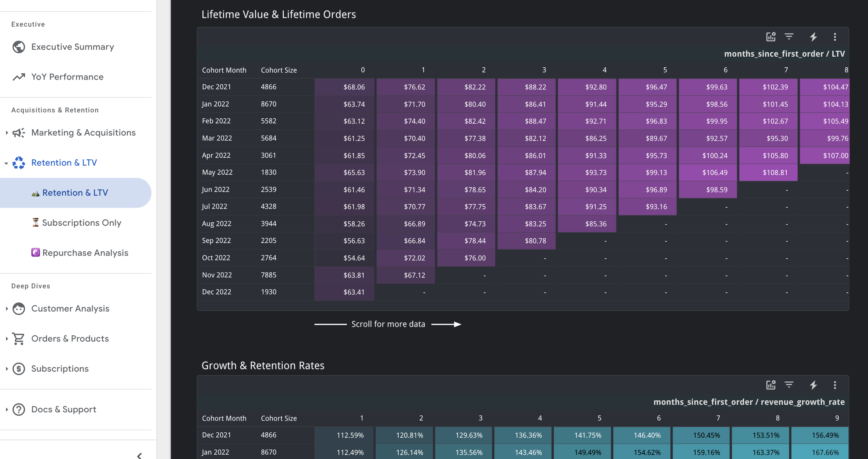Expand Docs & Support section arrow

tap(7, 410)
